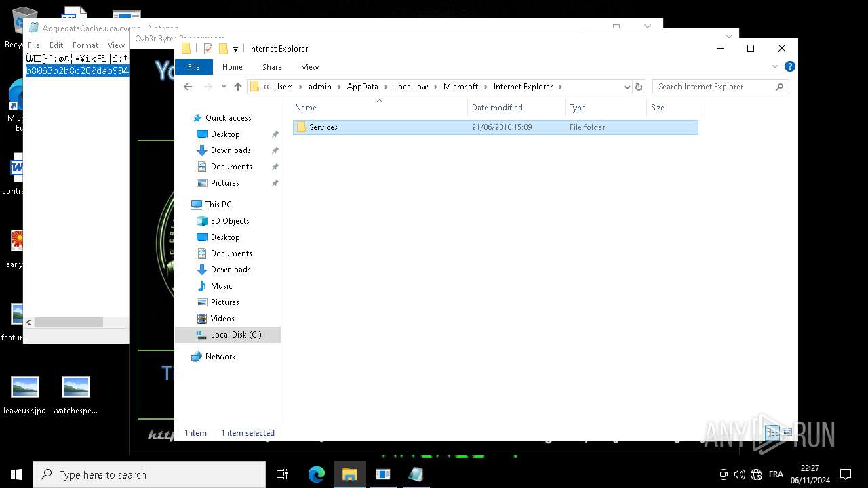
Task: Select This PC in navigation pane
Action: [x=218, y=205]
